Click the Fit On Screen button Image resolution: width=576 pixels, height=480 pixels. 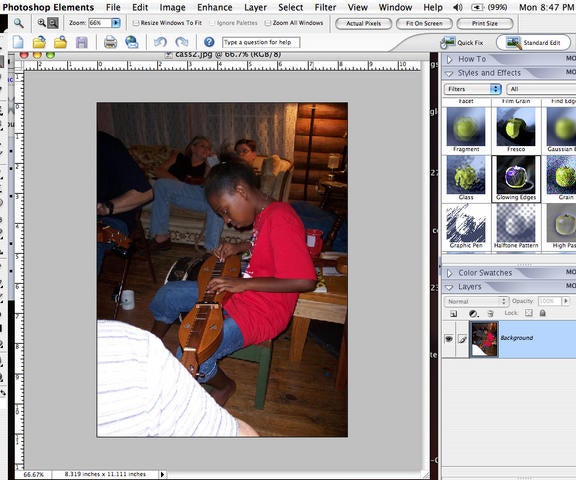[424, 24]
